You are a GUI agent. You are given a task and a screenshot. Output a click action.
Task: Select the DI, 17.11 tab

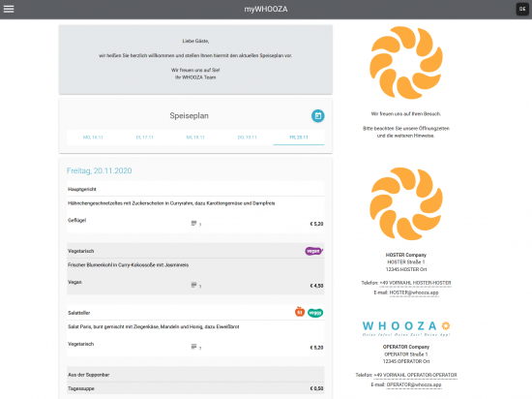point(144,138)
